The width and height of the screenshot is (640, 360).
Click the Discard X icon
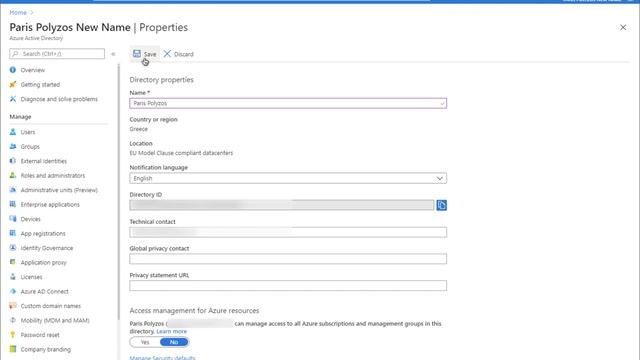pos(167,53)
